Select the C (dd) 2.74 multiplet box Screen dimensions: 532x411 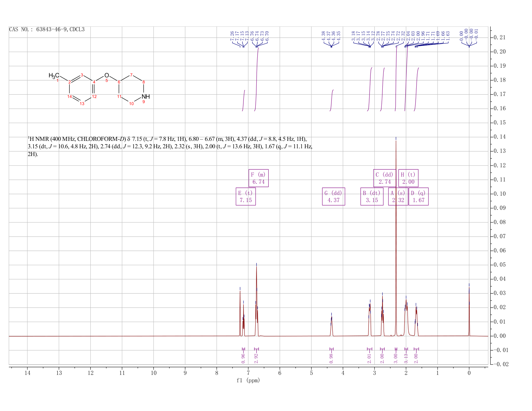pyautogui.click(x=385, y=178)
